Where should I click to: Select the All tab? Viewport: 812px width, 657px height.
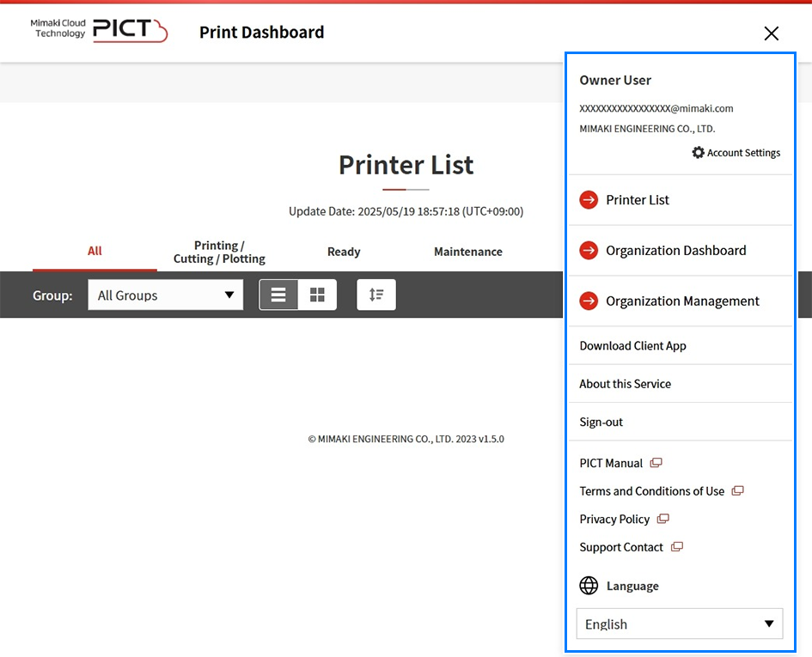tap(95, 251)
